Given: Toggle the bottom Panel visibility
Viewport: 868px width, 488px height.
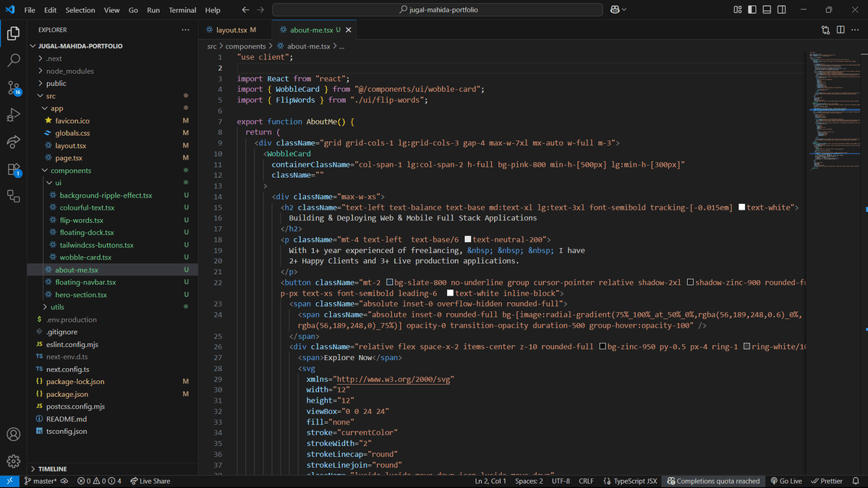Looking at the screenshot, I should (x=767, y=9).
